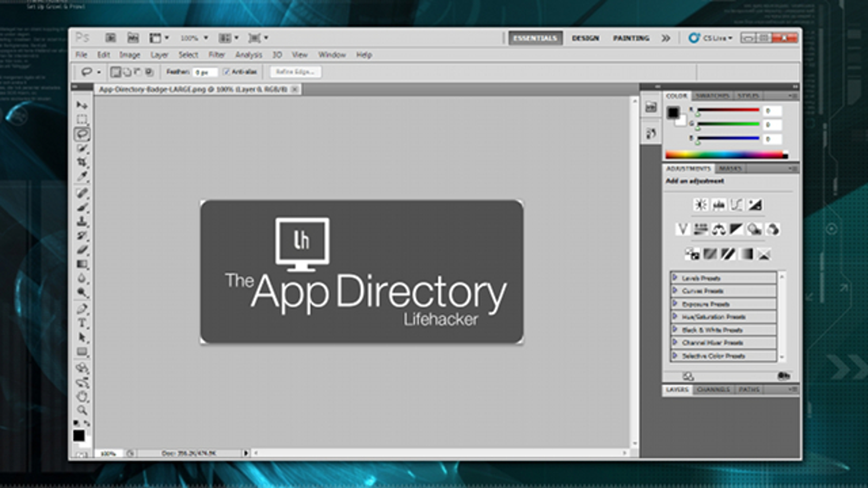Select the Zoom tool in the toolbox

click(82, 410)
